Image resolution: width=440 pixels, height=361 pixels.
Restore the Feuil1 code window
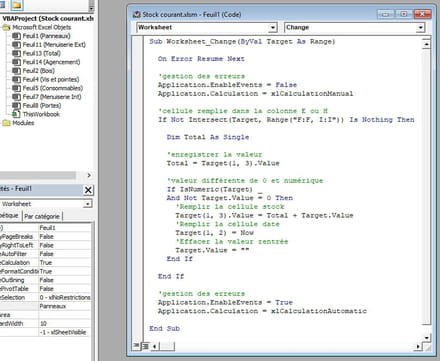pos(404,14)
